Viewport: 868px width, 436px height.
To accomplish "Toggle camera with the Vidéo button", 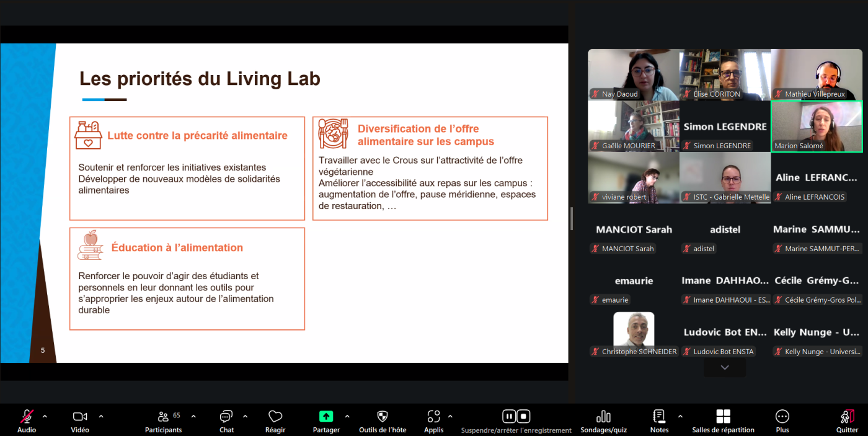I will pyautogui.click(x=80, y=417).
